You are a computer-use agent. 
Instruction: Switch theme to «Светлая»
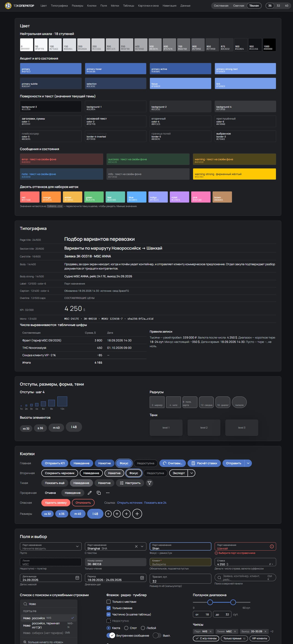(x=239, y=5)
